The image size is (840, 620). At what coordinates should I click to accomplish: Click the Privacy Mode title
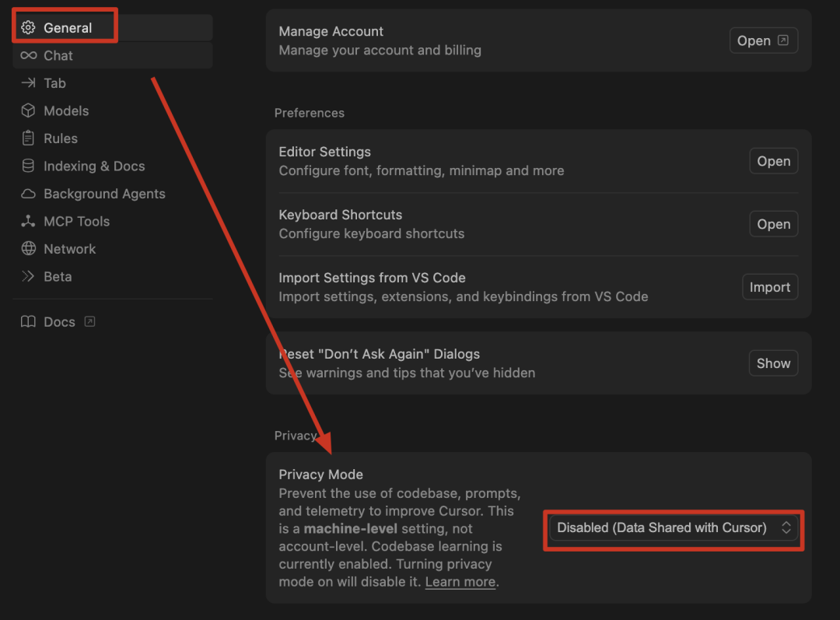tap(321, 475)
